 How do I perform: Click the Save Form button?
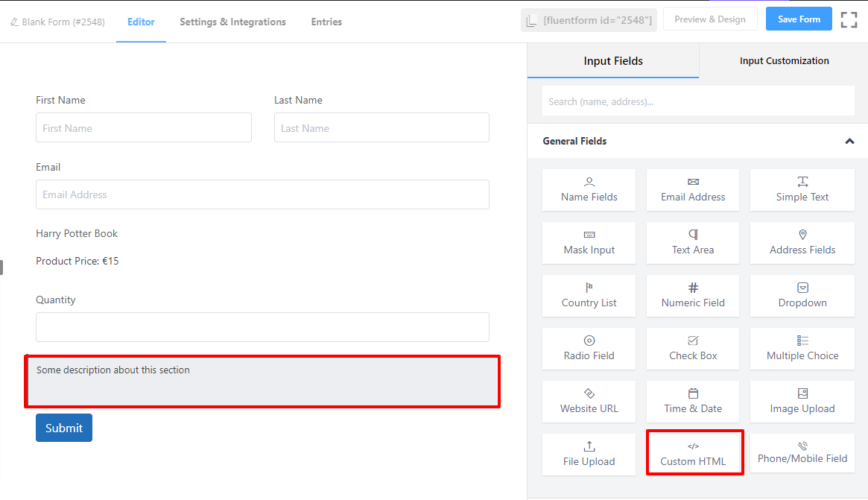pos(799,19)
